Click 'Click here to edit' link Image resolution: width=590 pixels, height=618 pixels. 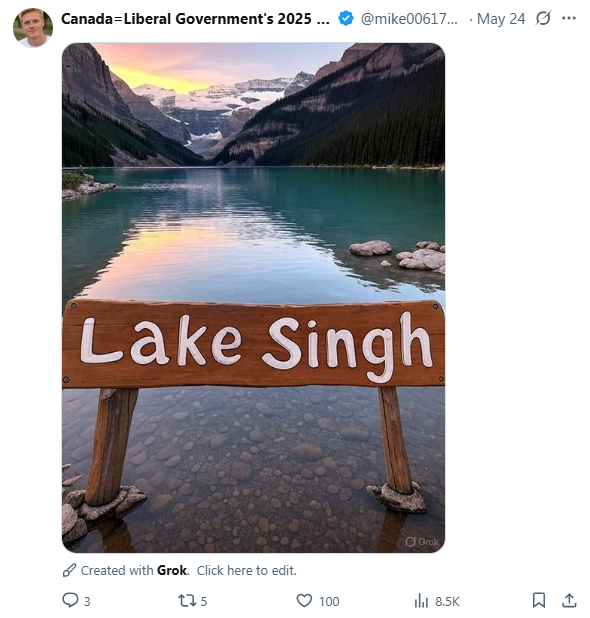tap(246, 570)
